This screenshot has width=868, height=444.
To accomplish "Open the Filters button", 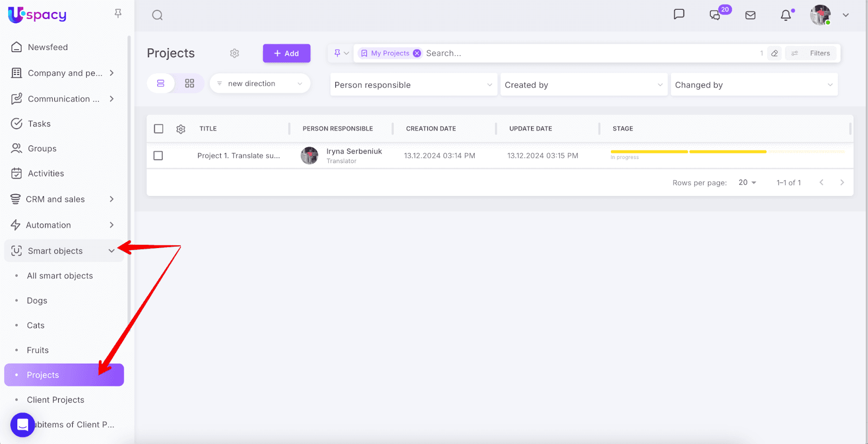I will (x=812, y=53).
